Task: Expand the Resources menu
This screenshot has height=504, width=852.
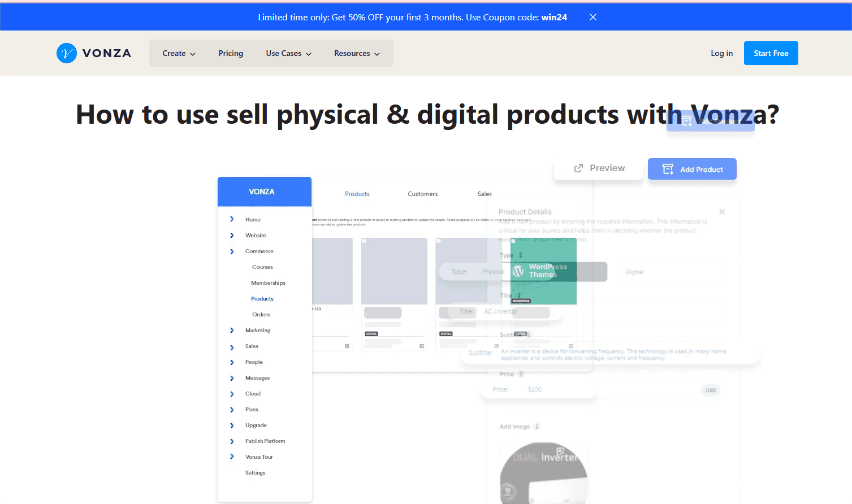Action: click(x=357, y=53)
